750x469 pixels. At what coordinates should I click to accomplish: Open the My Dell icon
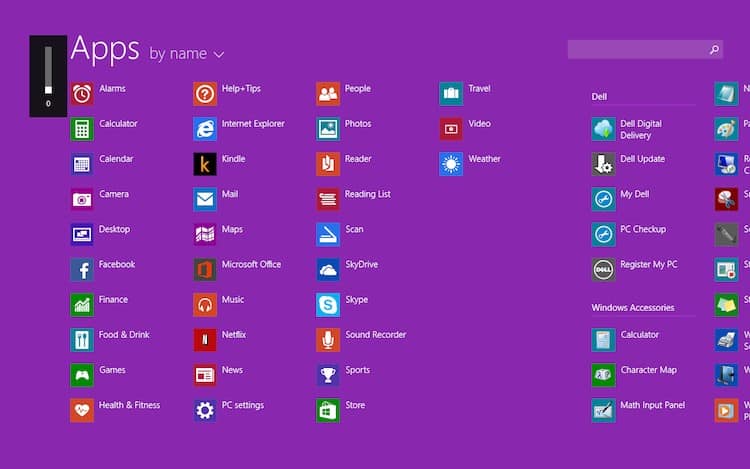click(x=603, y=199)
